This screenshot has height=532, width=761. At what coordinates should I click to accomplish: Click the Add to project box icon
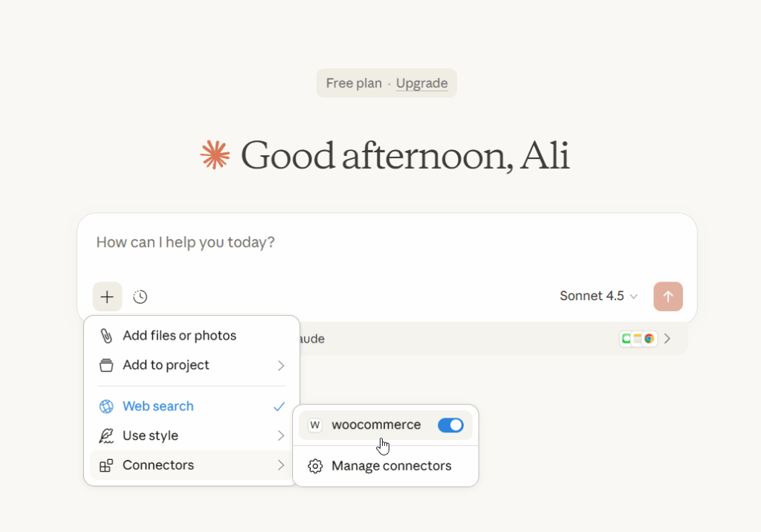tap(106, 366)
